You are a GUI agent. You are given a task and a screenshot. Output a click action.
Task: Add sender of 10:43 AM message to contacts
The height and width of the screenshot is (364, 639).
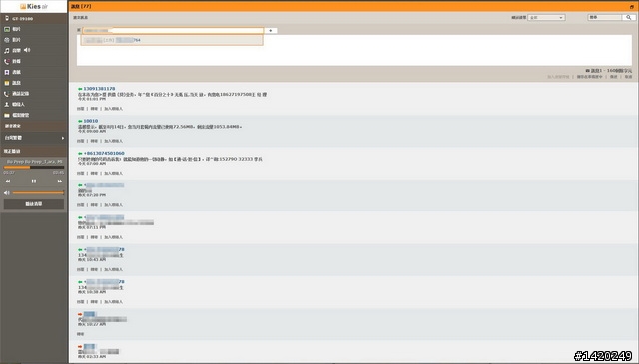coord(113,269)
